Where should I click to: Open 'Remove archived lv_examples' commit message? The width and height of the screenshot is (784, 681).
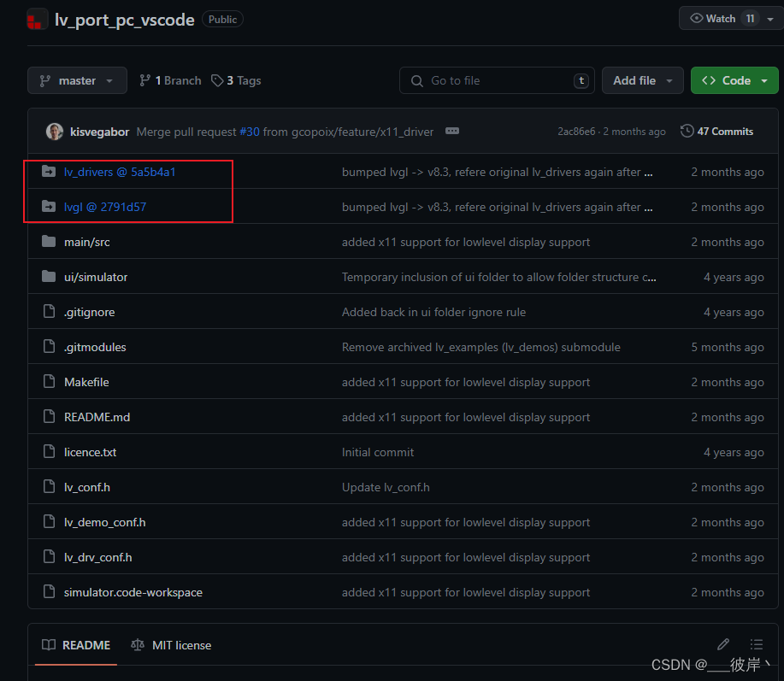481,347
